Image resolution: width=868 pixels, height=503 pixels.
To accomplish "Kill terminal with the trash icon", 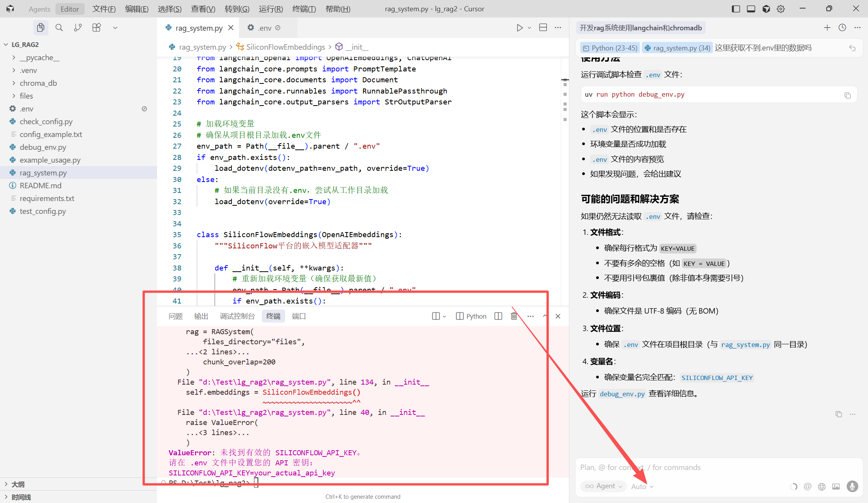I will click(514, 316).
